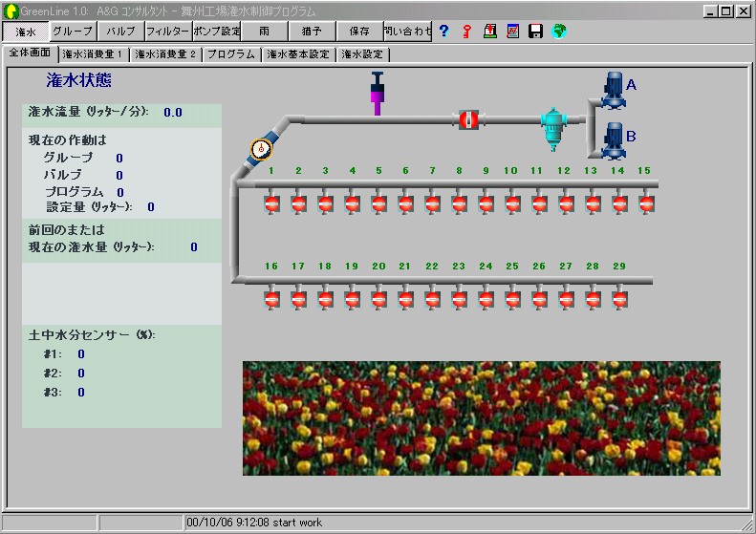Click red valve number 16

(272, 299)
